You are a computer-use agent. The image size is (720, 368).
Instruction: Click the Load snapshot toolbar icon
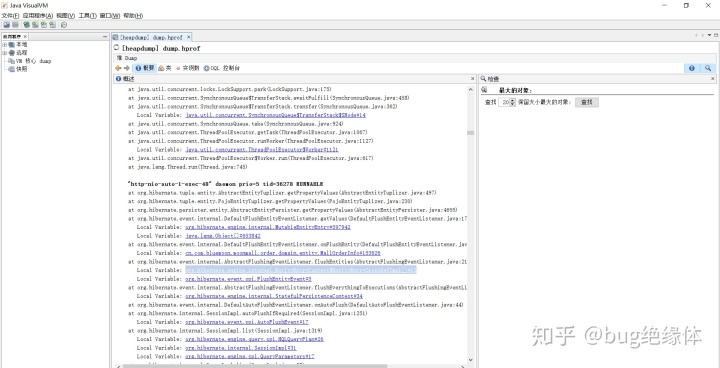coord(6,25)
